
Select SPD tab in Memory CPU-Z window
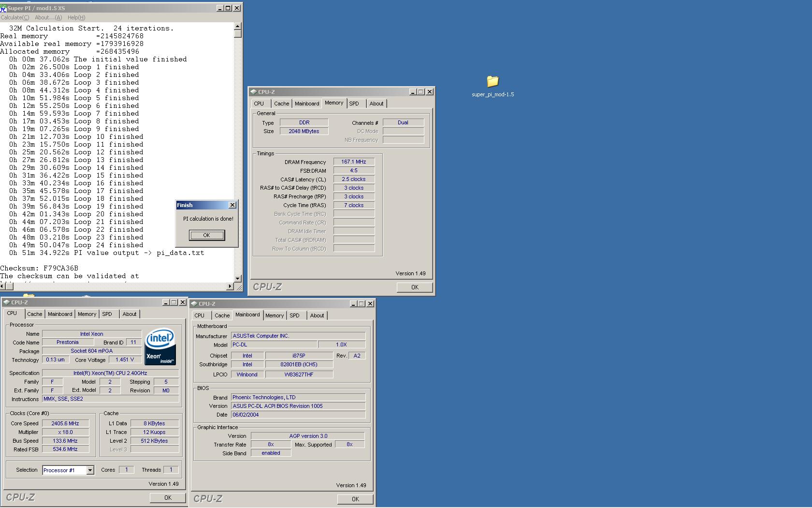tap(354, 104)
